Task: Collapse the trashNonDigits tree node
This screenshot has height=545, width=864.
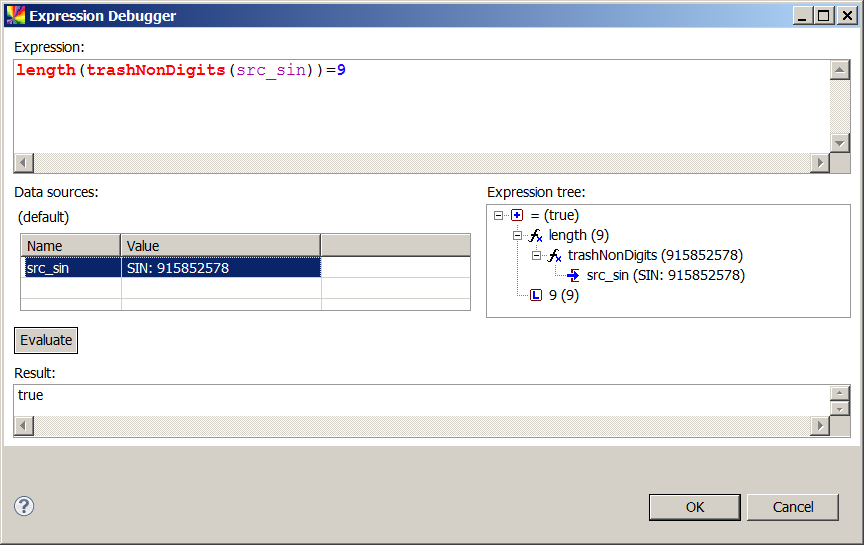Action: pos(536,255)
